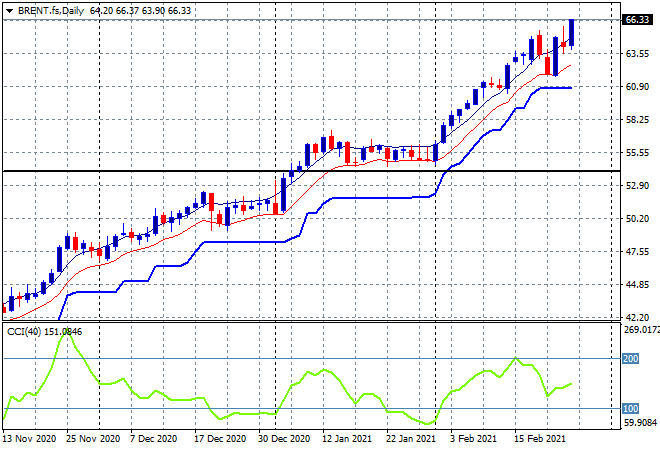The height and width of the screenshot is (450, 660).
Task: Select the CCI(40) 151.0846 indicator label
Action: pos(45,332)
